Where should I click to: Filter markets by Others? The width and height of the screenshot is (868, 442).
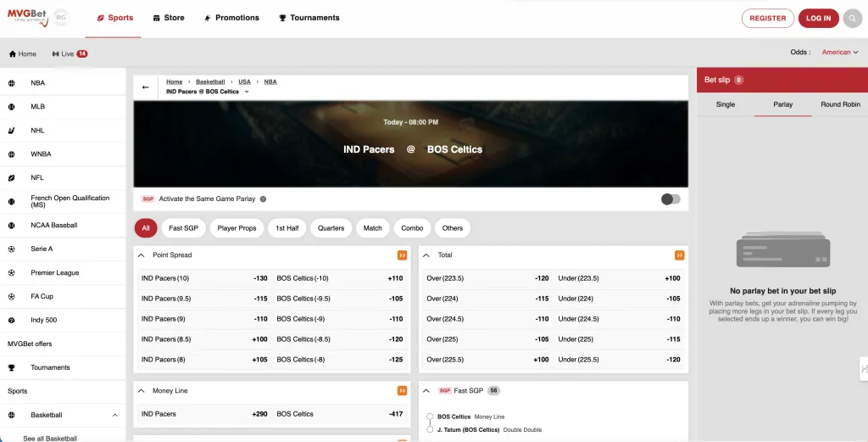(453, 228)
